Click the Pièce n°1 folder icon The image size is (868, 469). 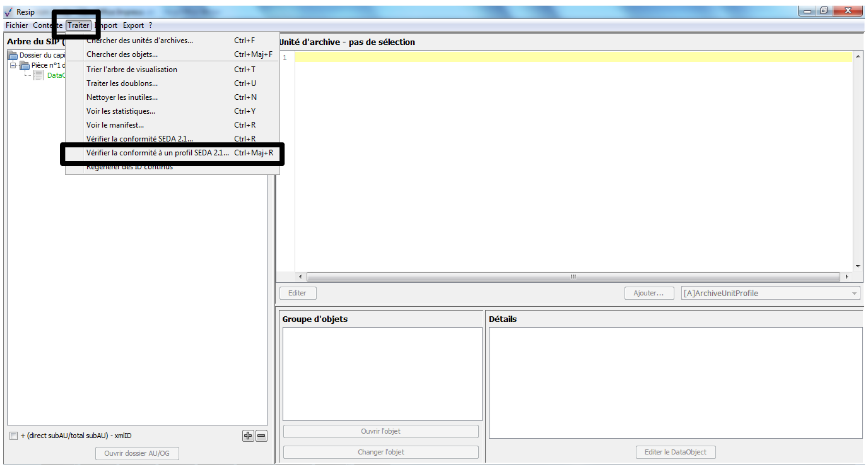point(24,65)
